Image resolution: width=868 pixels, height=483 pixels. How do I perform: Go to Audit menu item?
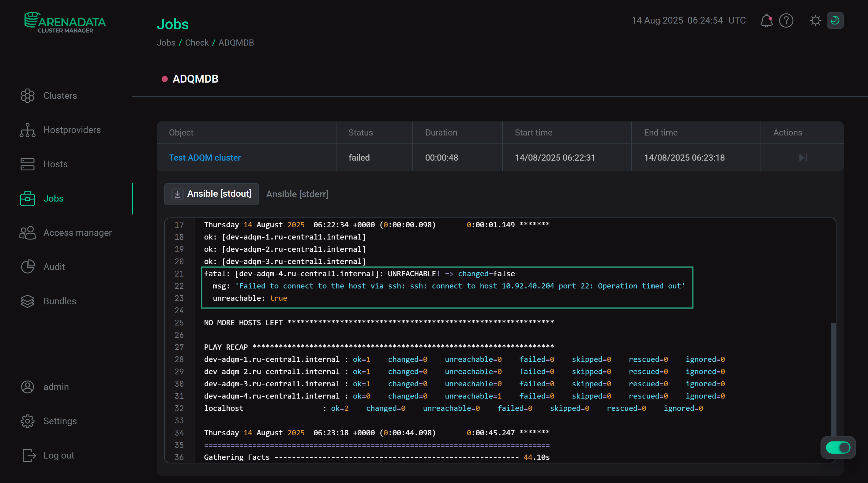(54, 267)
